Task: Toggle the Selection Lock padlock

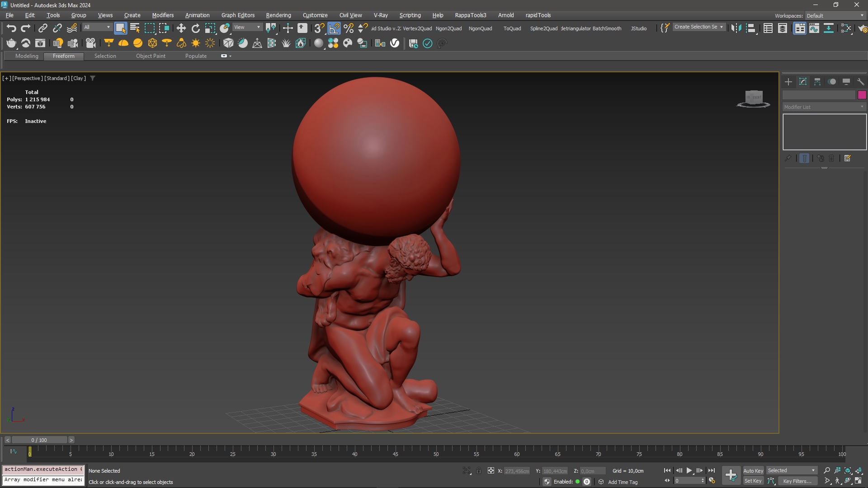Action: tap(479, 471)
